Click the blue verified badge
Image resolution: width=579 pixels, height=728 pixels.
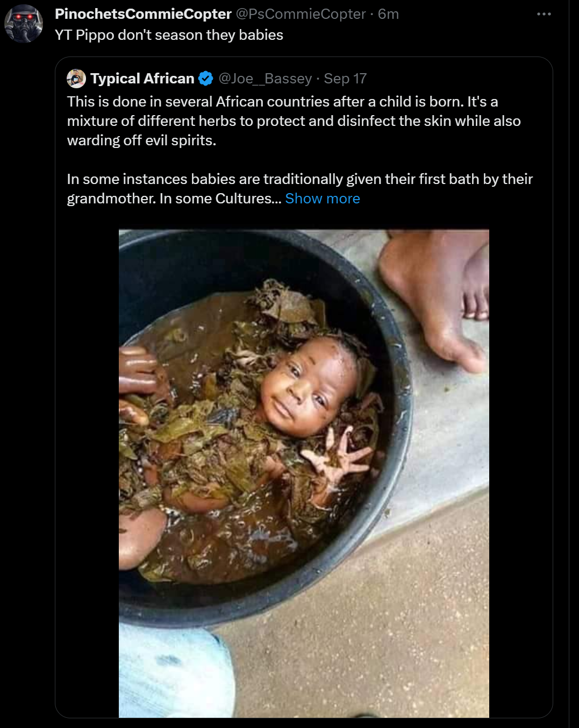pyautogui.click(x=205, y=79)
